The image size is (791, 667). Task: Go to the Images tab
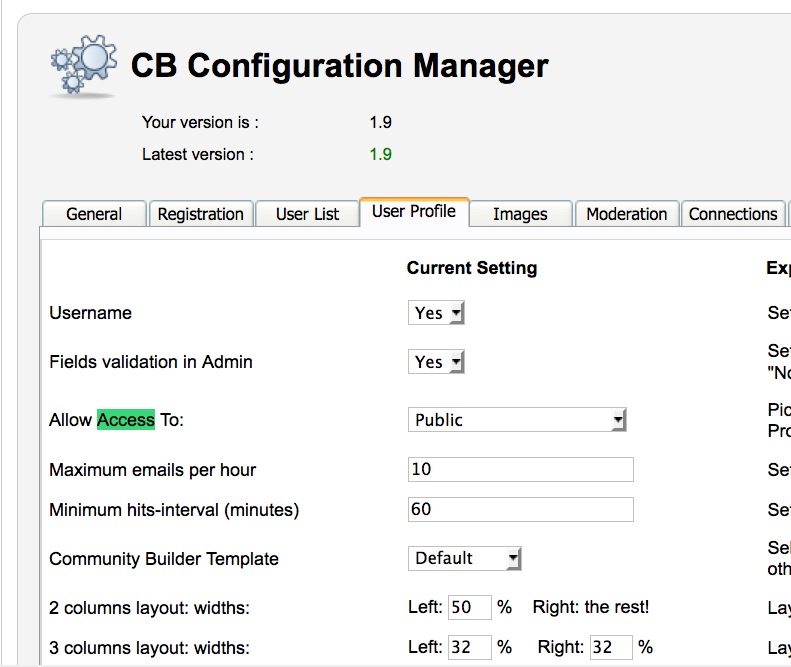(x=521, y=214)
